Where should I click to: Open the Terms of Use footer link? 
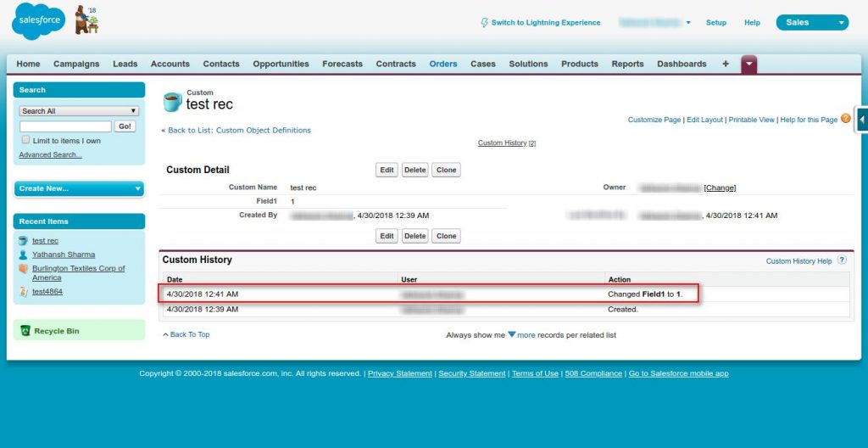[x=535, y=373]
